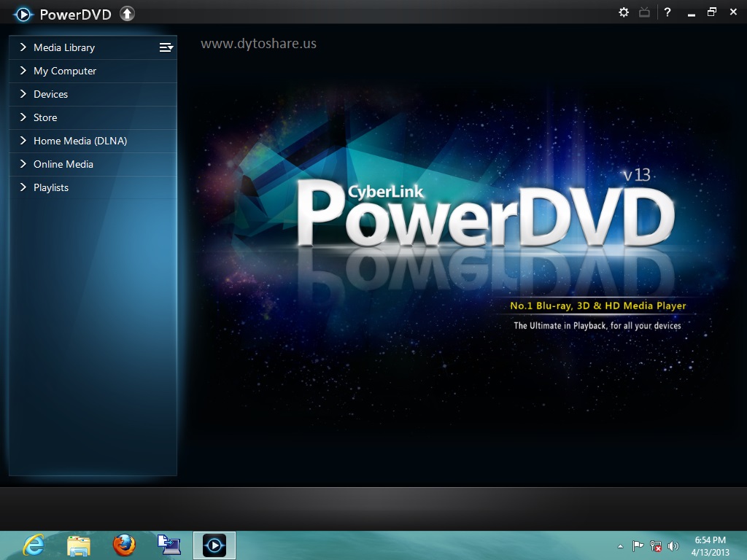This screenshot has height=560, width=747.
Task: Select Store in sidebar
Action: [93, 117]
